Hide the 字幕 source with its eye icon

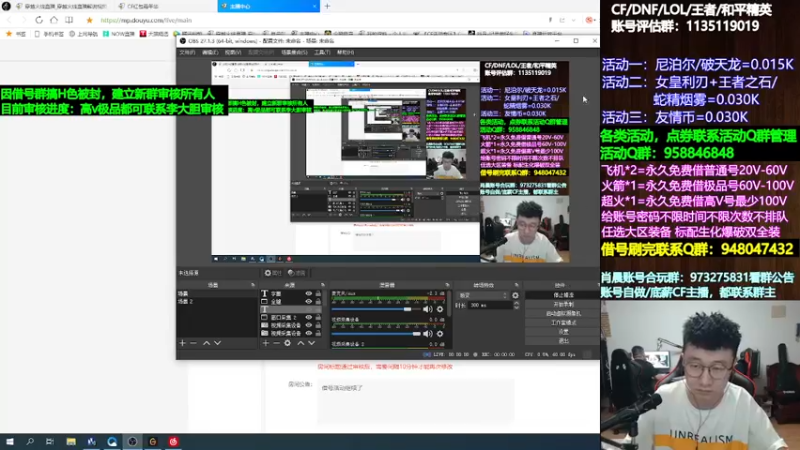(309, 294)
